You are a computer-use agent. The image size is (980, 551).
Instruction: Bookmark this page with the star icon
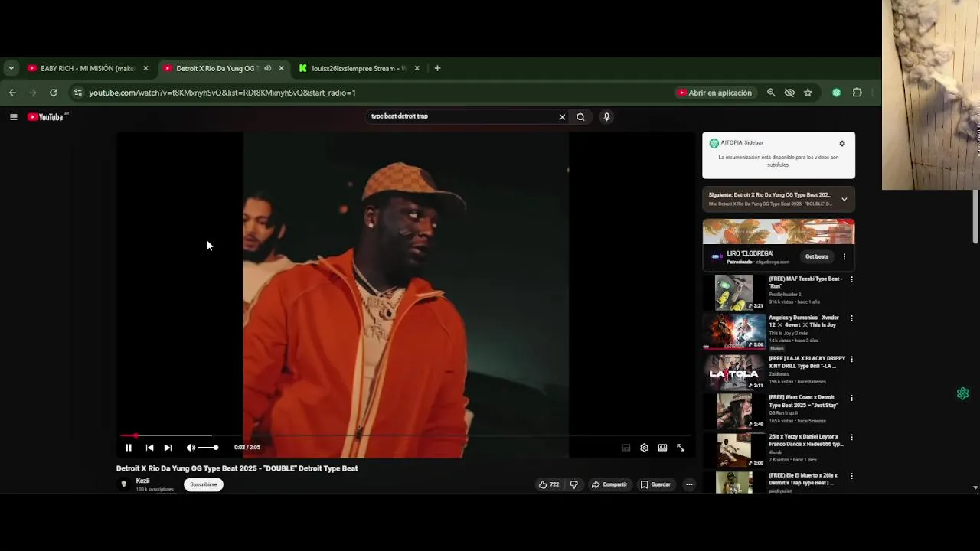[x=808, y=93]
